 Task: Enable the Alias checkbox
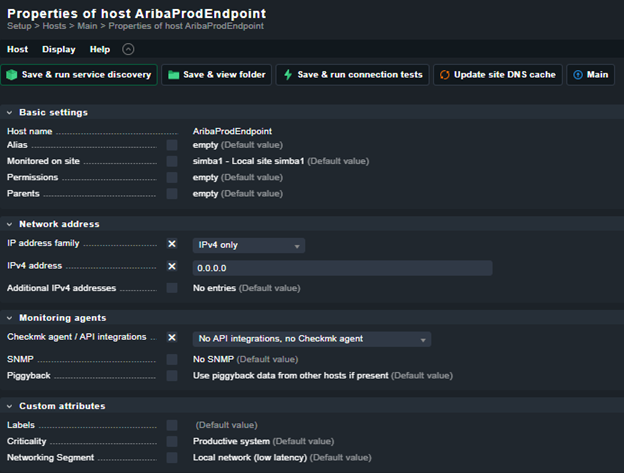pyautogui.click(x=172, y=146)
